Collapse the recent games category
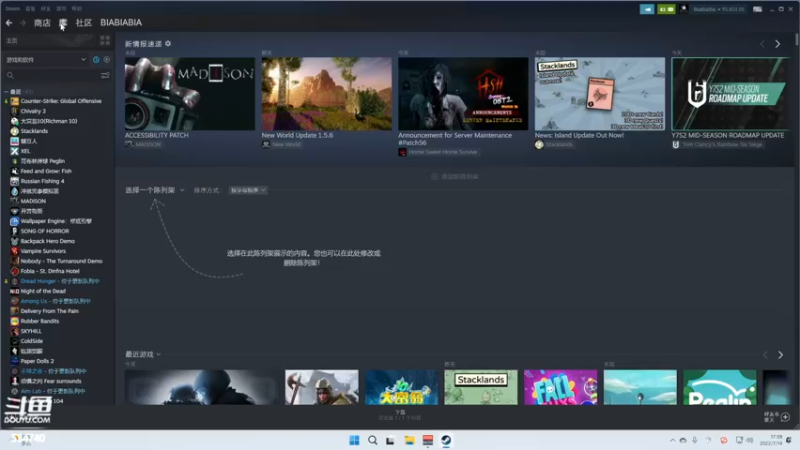This screenshot has height=450, width=800. click(x=6, y=92)
